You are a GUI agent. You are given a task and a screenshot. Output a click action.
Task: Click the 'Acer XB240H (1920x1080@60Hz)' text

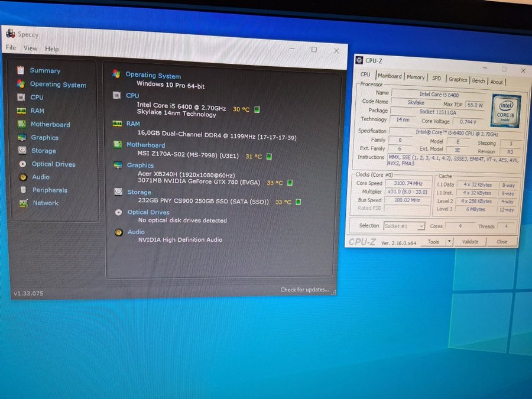coord(186,174)
